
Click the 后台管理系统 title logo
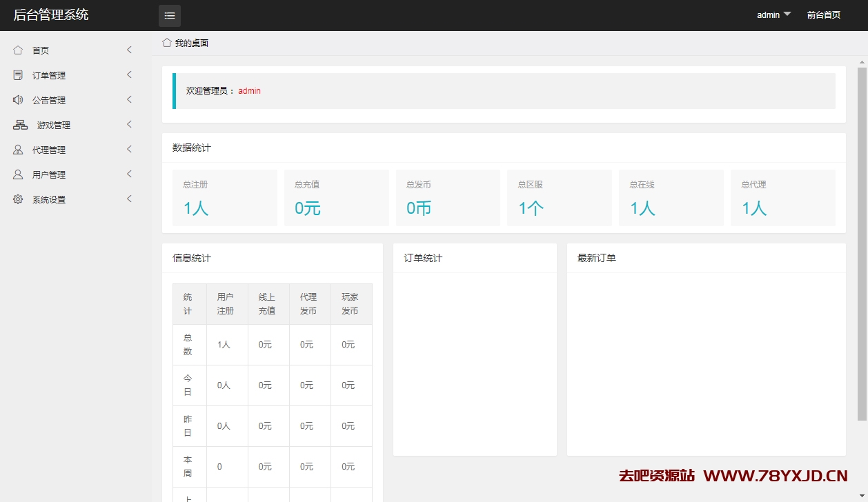(51, 14)
